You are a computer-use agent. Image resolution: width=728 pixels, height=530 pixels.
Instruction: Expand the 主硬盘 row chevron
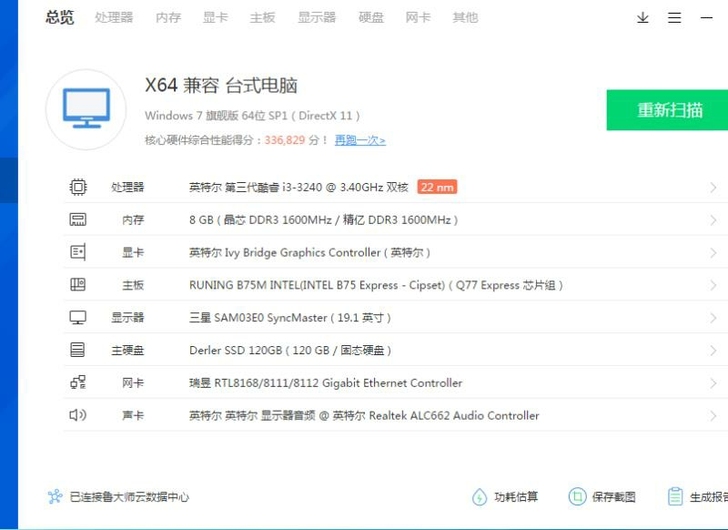coord(713,350)
